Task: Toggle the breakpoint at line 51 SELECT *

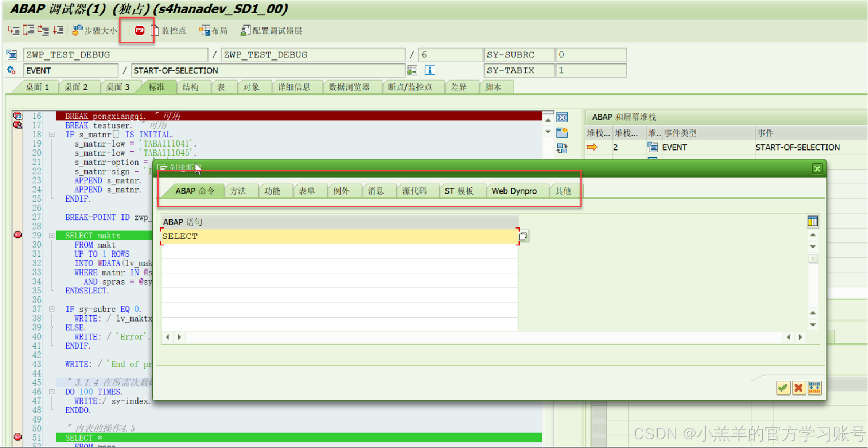Action: (18, 437)
